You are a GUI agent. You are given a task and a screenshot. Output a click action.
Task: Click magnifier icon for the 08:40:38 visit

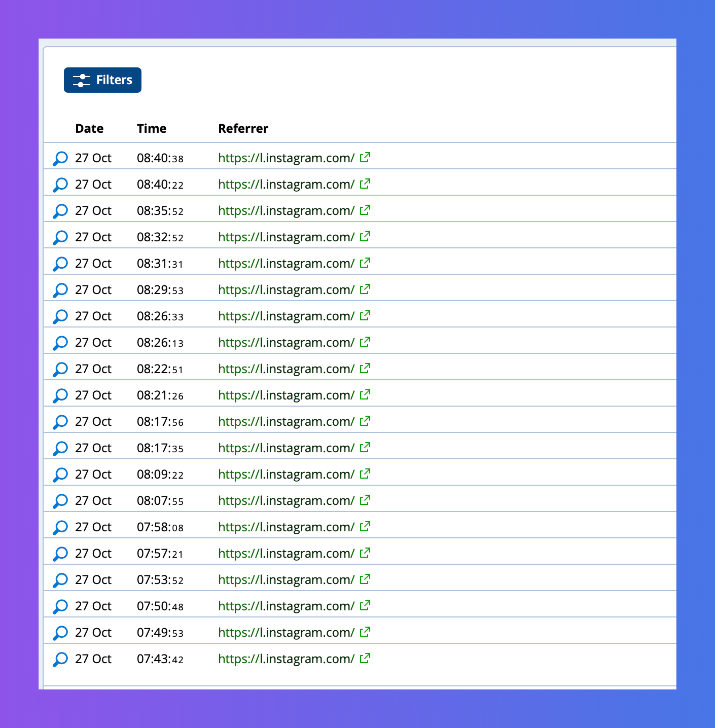tap(60, 158)
